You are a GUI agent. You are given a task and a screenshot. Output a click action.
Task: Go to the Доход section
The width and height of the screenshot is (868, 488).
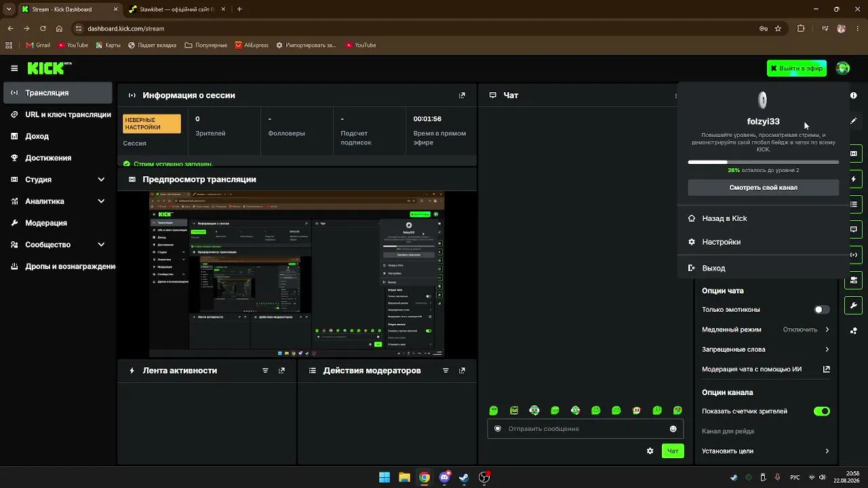pyautogui.click(x=58, y=136)
